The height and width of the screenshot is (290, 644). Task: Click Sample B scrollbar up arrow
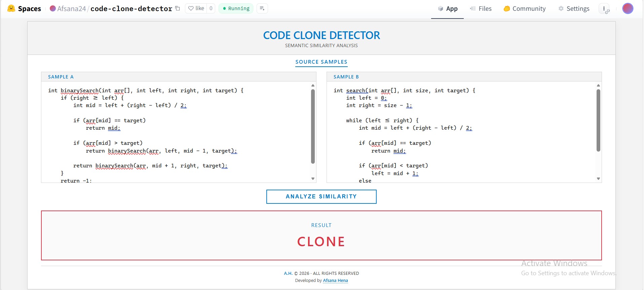[598, 86]
